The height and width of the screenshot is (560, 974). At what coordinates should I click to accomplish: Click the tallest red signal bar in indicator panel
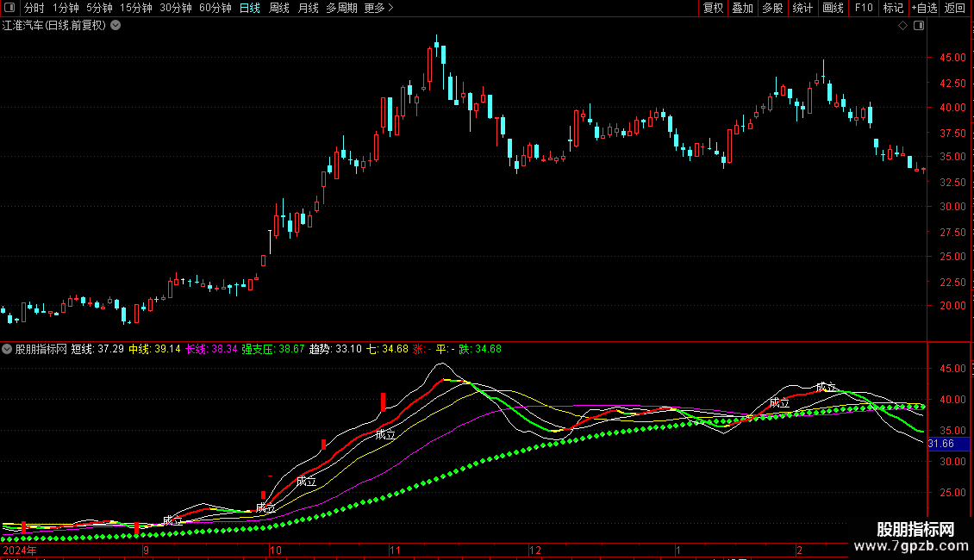[384, 401]
